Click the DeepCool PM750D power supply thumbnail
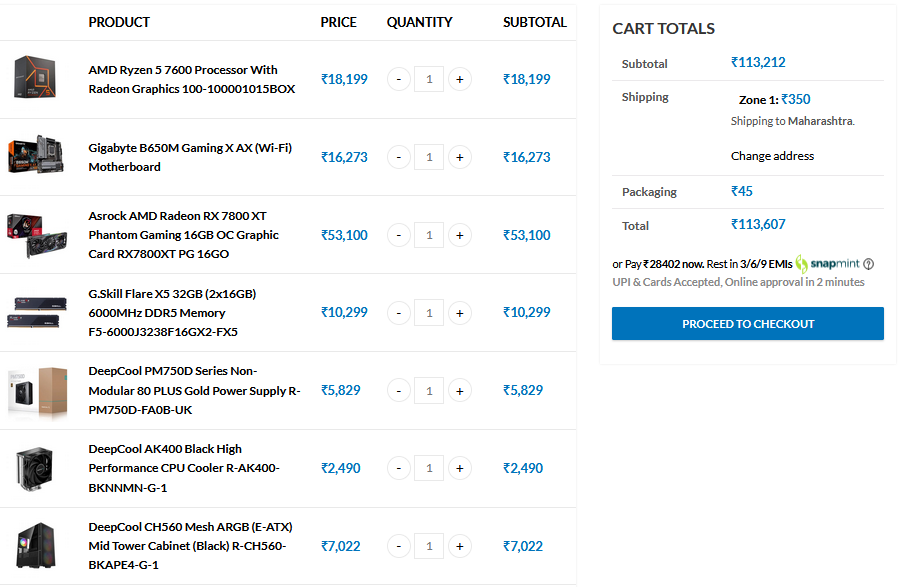 point(38,392)
